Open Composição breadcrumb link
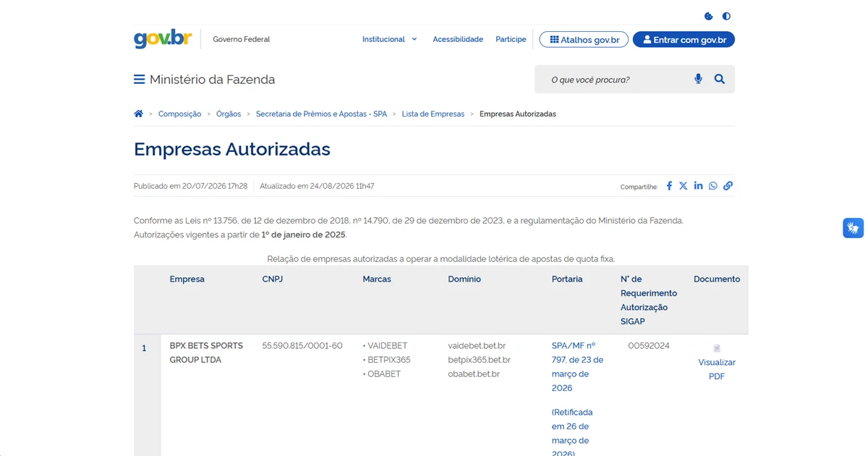Image resolution: width=868 pixels, height=456 pixels. pyautogui.click(x=179, y=114)
